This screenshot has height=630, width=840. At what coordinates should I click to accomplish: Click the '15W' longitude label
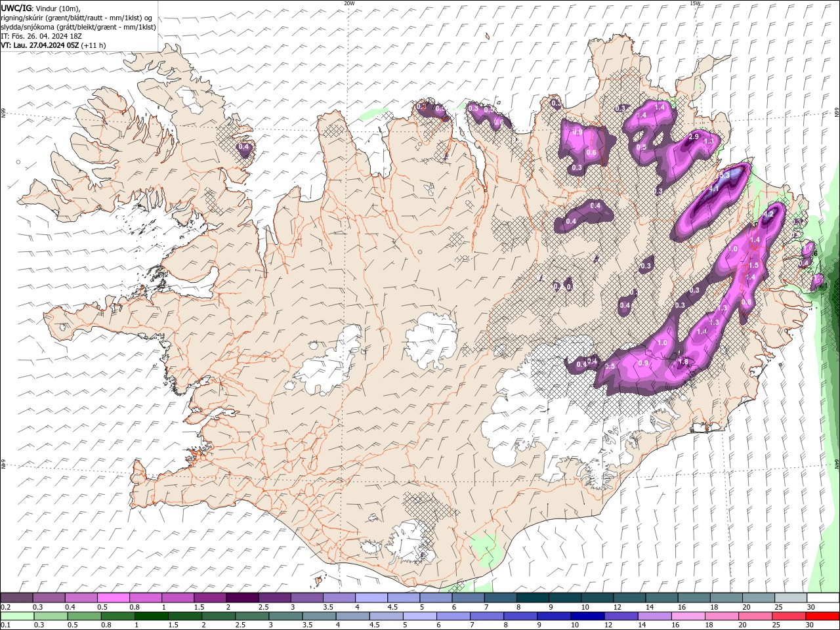pos(695,3)
